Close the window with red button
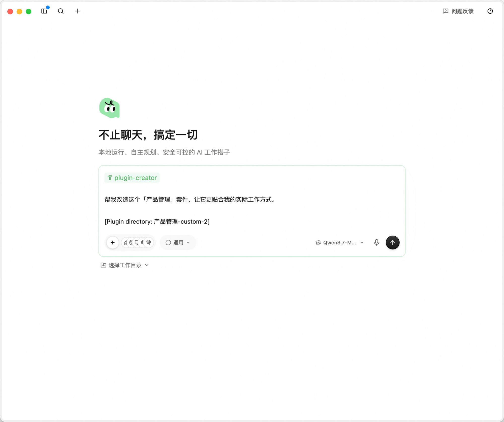Viewport: 504px width, 422px height. 10,11
